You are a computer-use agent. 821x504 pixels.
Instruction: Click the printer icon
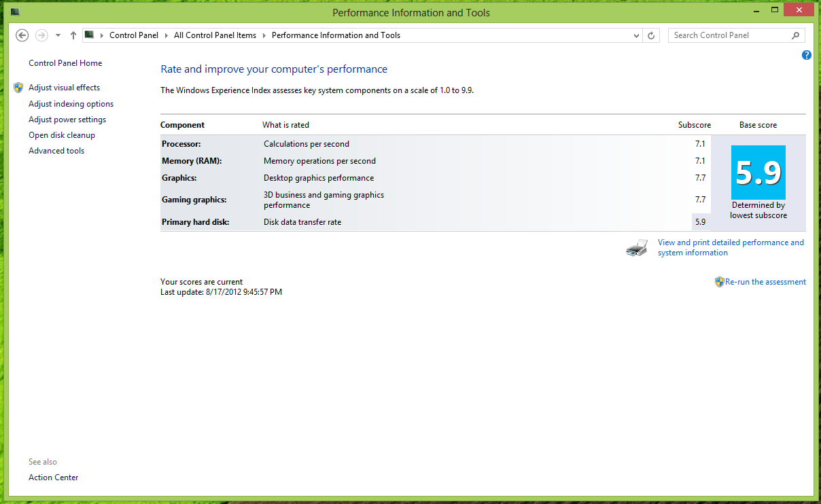pyautogui.click(x=637, y=248)
